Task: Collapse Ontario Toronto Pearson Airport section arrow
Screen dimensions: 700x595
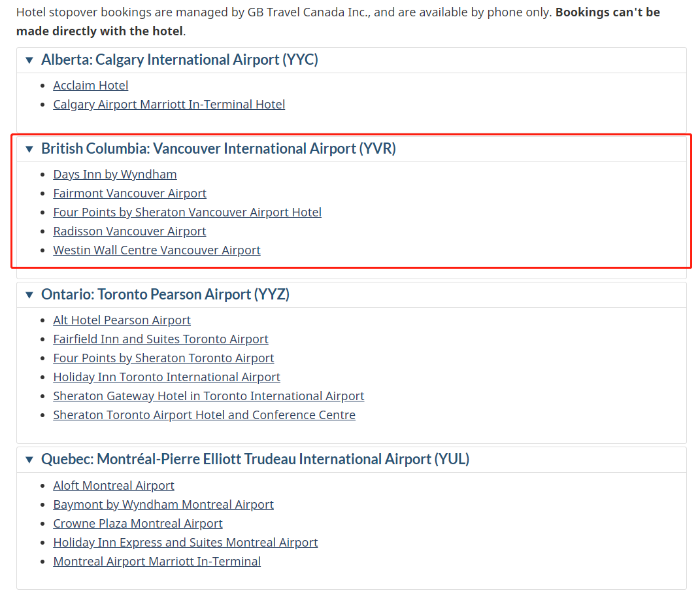Action: tap(29, 295)
